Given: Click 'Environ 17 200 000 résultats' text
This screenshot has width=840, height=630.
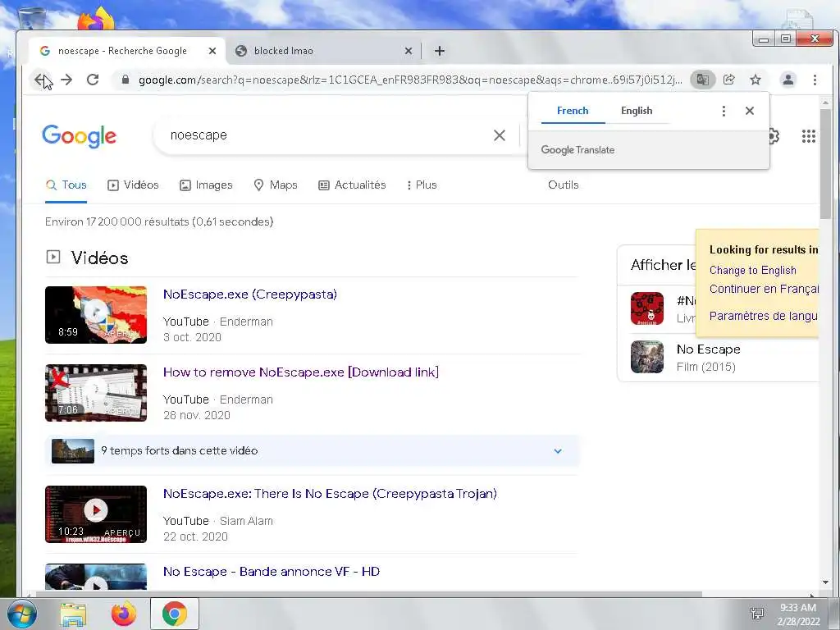Looking at the screenshot, I should click(x=159, y=221).
